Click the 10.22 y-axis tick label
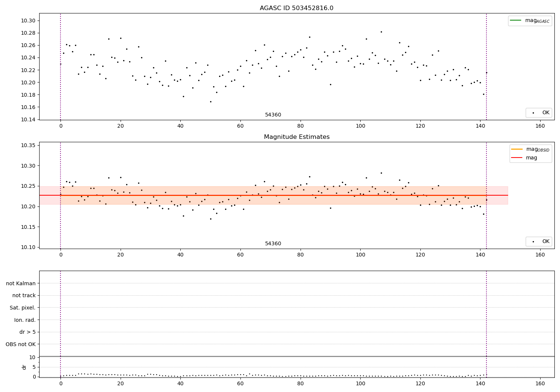Screen dimensions: 560x392 click(x=28, y=70)
